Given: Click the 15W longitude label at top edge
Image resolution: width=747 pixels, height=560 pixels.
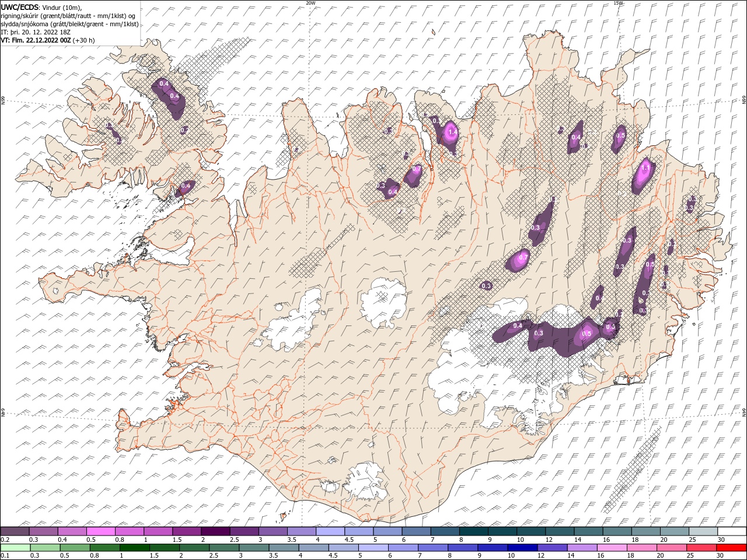Looking at the screenshot, I should click(618, 3).
